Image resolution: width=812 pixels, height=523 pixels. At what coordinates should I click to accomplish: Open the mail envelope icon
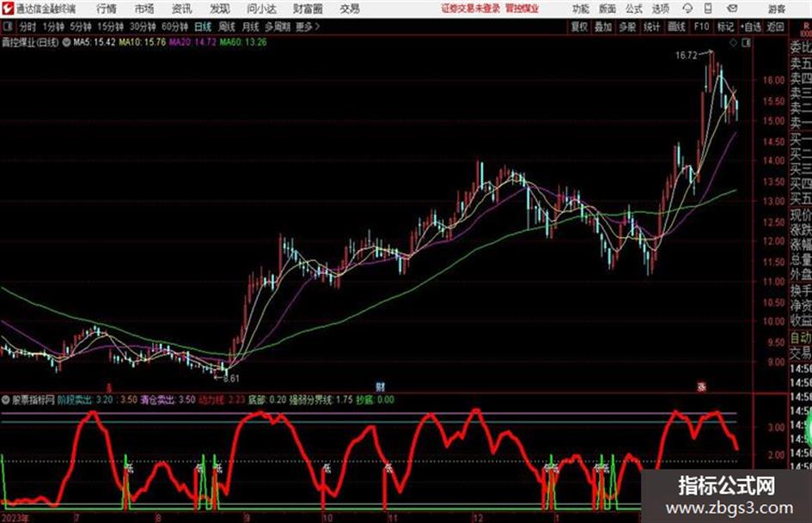point(732,9)
